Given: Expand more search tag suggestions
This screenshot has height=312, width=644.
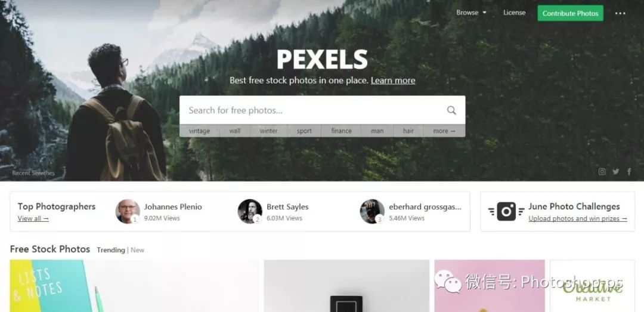Looking at the screenshot, I should click(444, 131).
